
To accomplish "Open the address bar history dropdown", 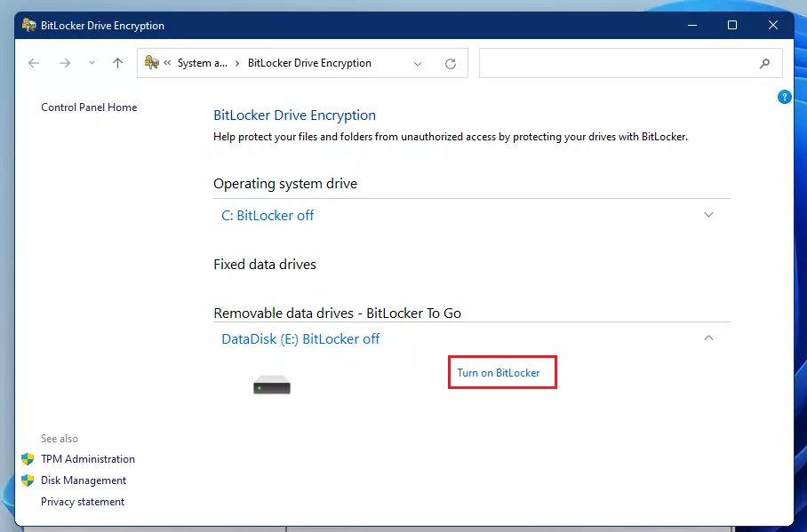I will point(418,64).
